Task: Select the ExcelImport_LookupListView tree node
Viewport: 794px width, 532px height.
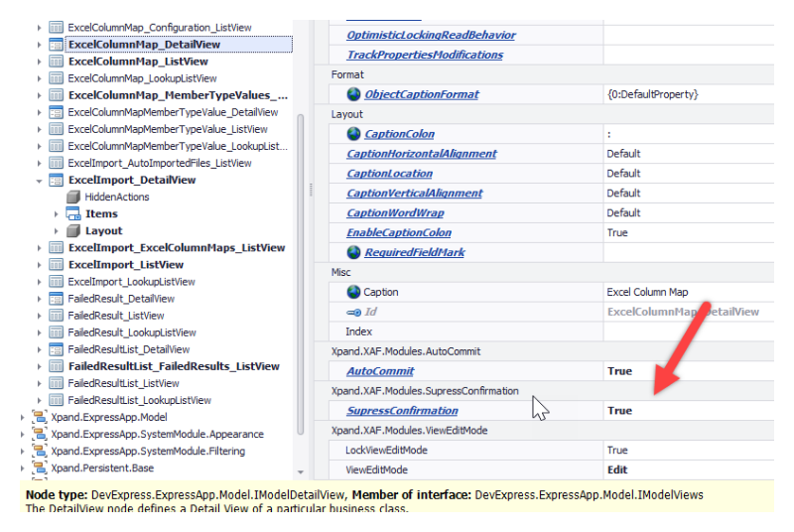Action: (131, 282)
